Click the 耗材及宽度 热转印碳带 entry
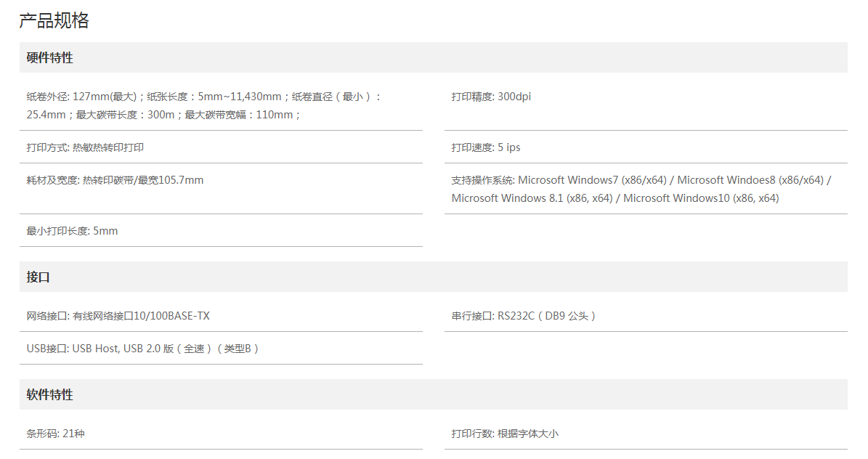This screenshot has width=868, height=459. (x=115, y=180)
